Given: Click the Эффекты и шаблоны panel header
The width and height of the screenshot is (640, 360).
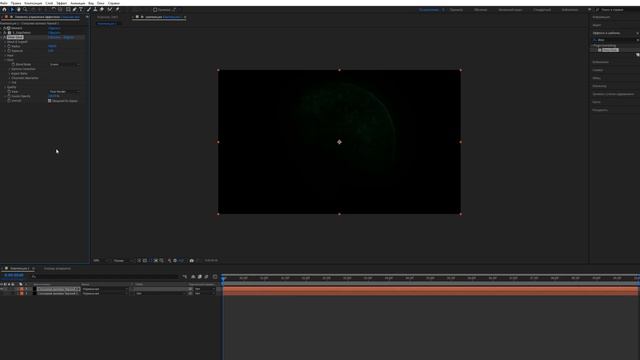Looking at the screenshot, I should [606, 33].
